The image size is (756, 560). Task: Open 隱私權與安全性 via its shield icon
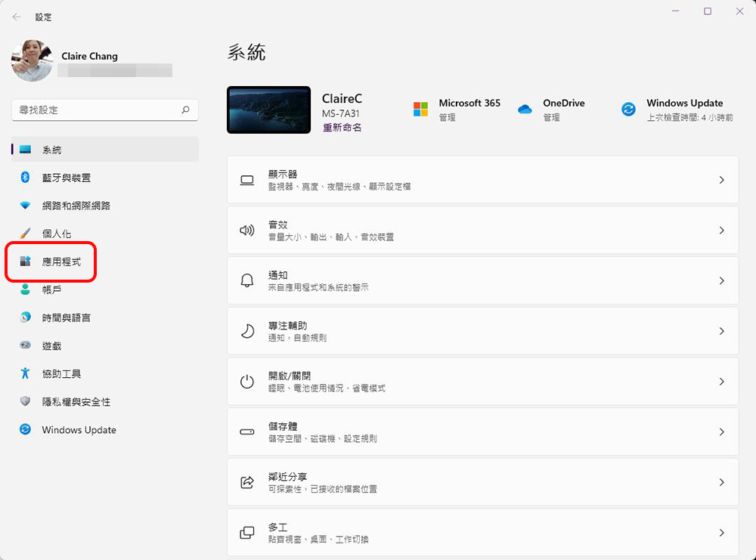point(25,401)
